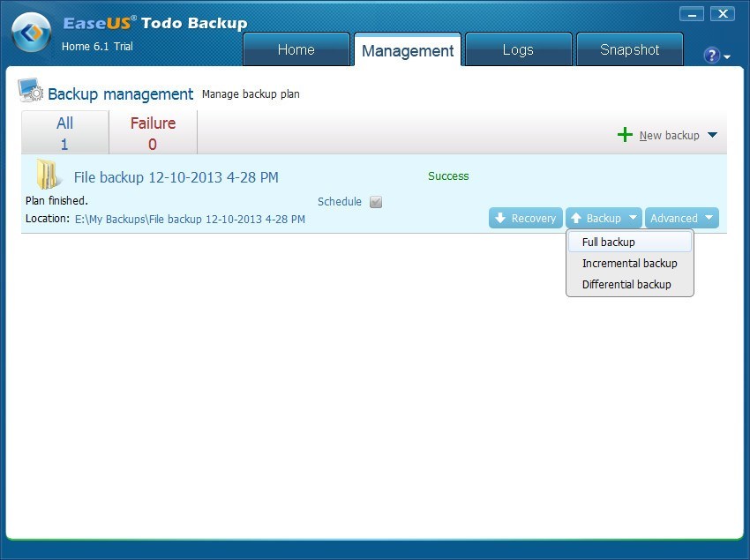Open the help menu dropdown arrow
This screenshot has height=560, width=750.
727,57
